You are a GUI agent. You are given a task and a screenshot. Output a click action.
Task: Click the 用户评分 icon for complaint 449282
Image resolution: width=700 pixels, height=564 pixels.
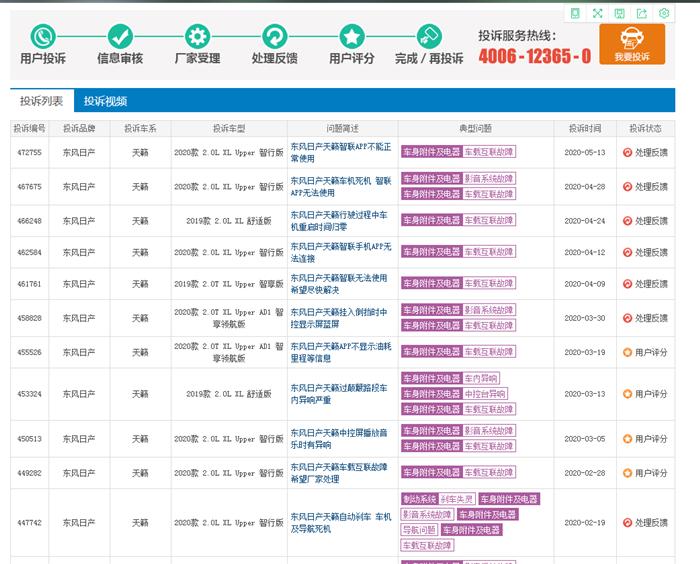click(x=627, y=473)
